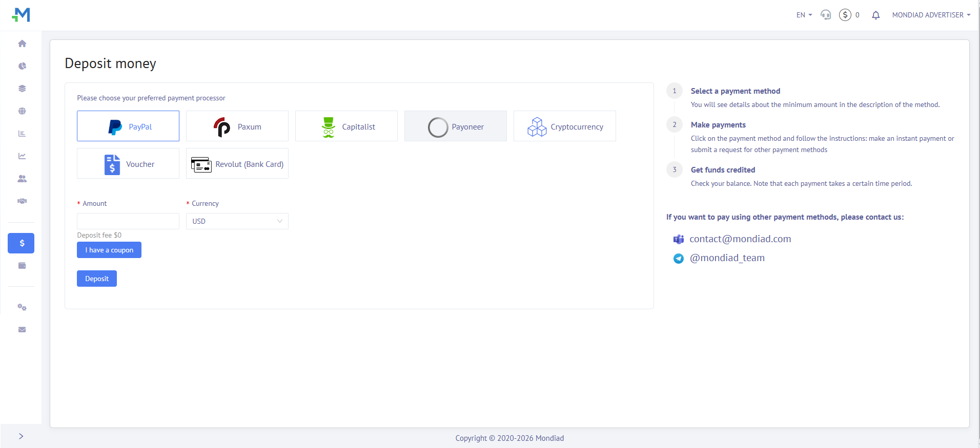Screen dimensions: 980x448
Task: Click step 2 Make payments heading
Action: (718, 125)
